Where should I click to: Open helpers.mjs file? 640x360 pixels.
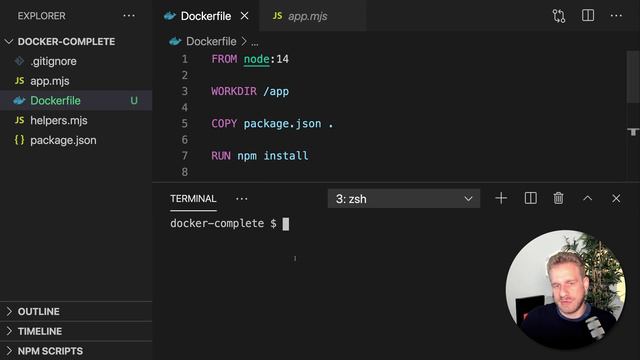[x=76, y=120]
